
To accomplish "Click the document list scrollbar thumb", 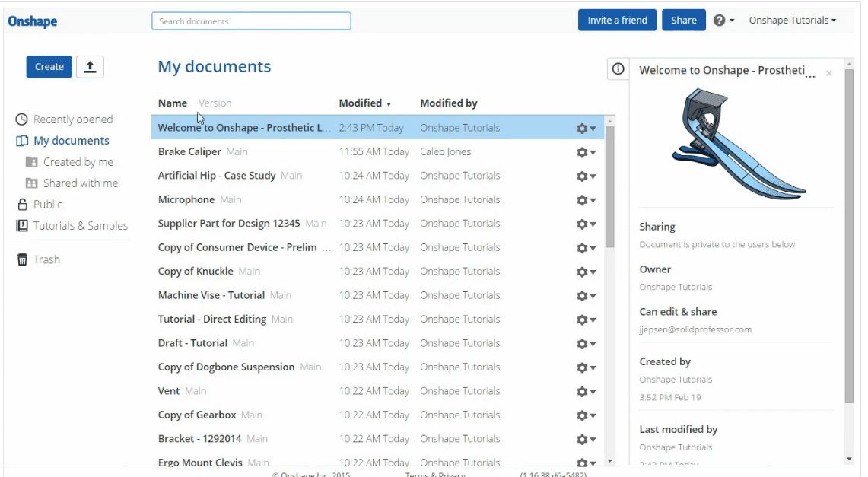I will pos(609,186).
